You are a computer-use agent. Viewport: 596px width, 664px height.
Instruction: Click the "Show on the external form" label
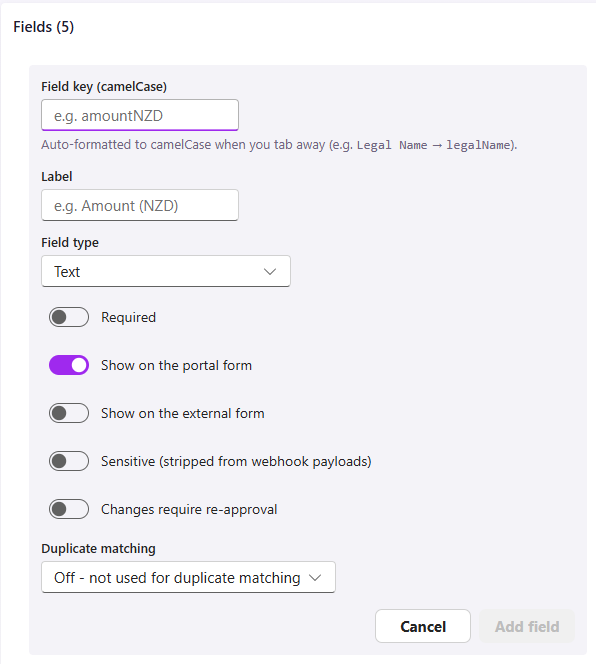coord(183,413)
